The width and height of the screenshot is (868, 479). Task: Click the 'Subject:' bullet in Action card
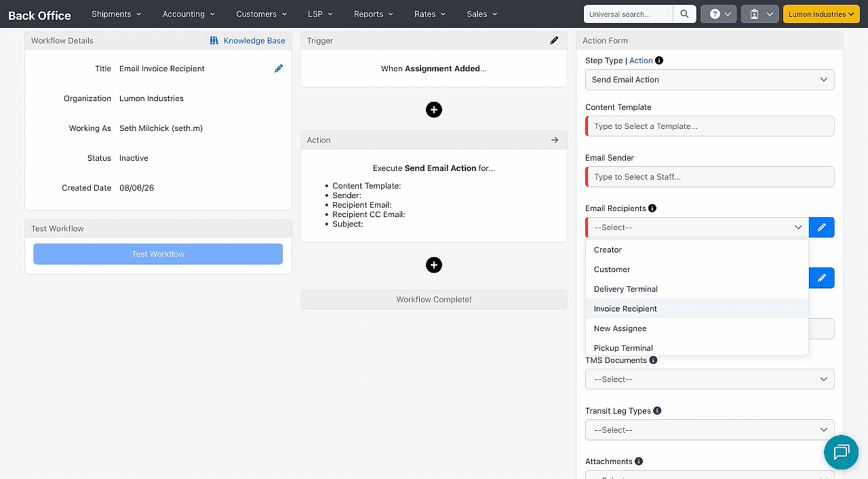tap(348, 224)
